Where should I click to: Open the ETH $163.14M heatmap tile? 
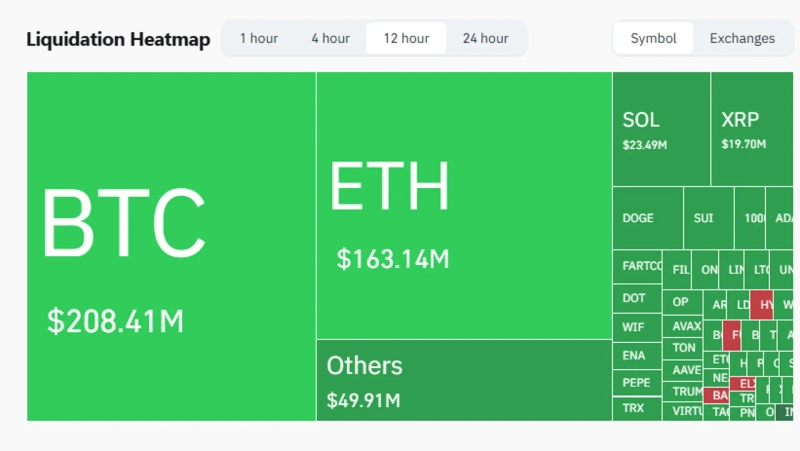(x=464, y=205)
